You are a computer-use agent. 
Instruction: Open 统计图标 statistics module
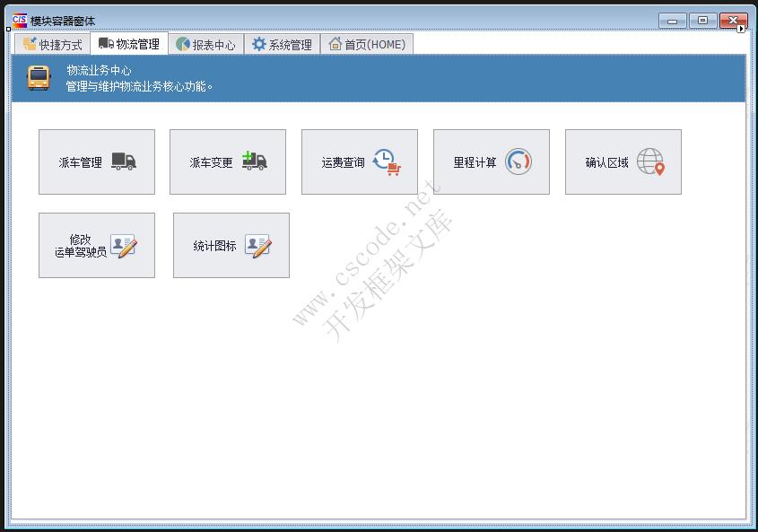(x=231, y=244)
